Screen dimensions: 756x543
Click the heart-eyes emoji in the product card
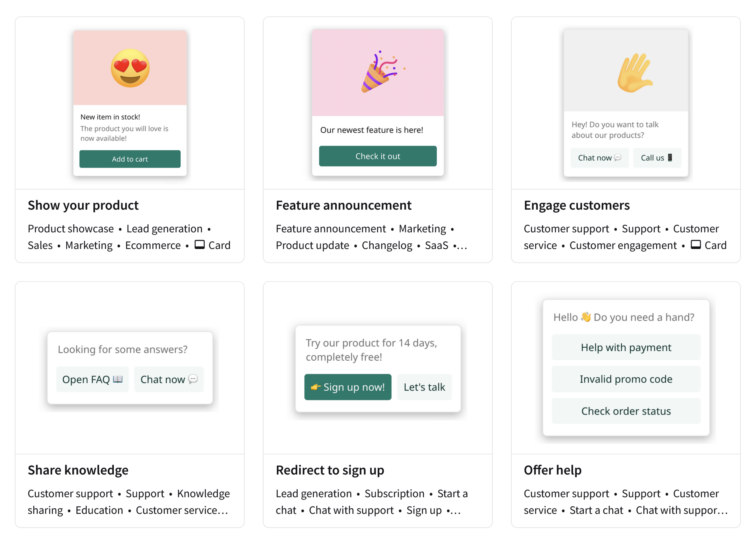point(130,68)
